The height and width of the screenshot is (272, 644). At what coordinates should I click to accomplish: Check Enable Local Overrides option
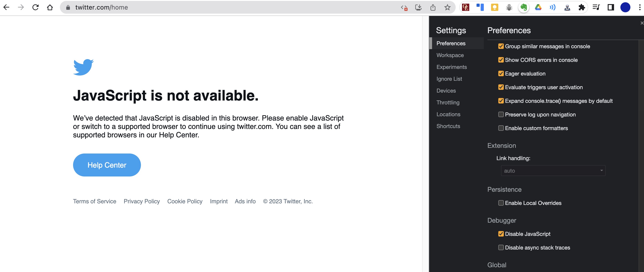[501, 203]
